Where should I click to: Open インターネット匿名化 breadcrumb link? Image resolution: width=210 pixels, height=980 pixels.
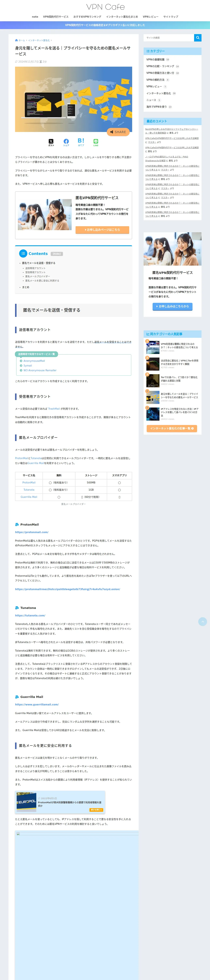click(x=39, y=40)
